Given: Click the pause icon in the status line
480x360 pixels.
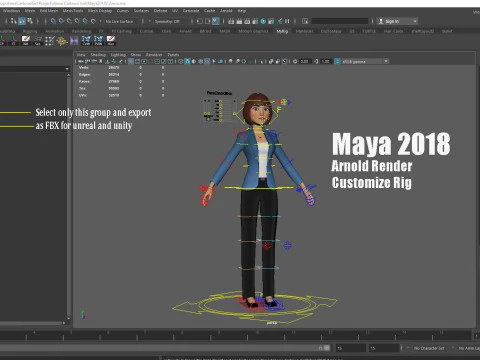Looking at the screenshot, I should pyautogui.click(x=287, y=21).
